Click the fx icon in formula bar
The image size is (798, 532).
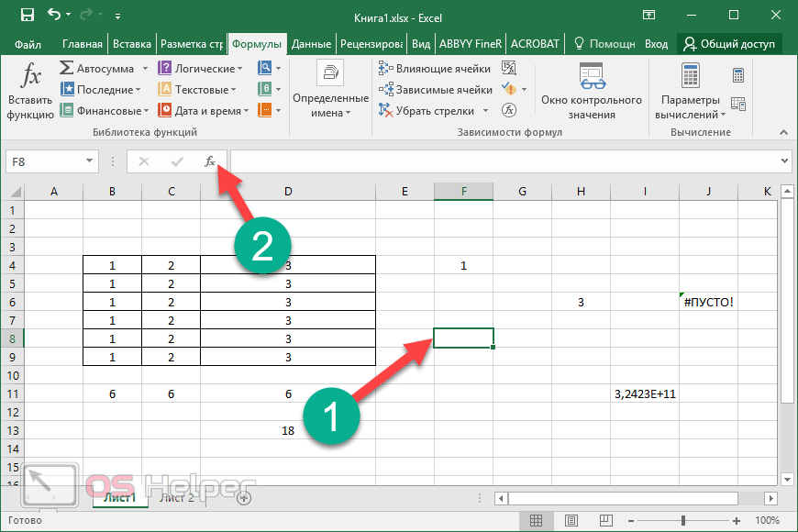210,161
